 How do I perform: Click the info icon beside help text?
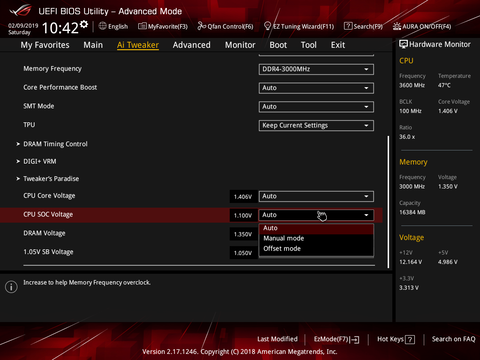coord(11,287)
